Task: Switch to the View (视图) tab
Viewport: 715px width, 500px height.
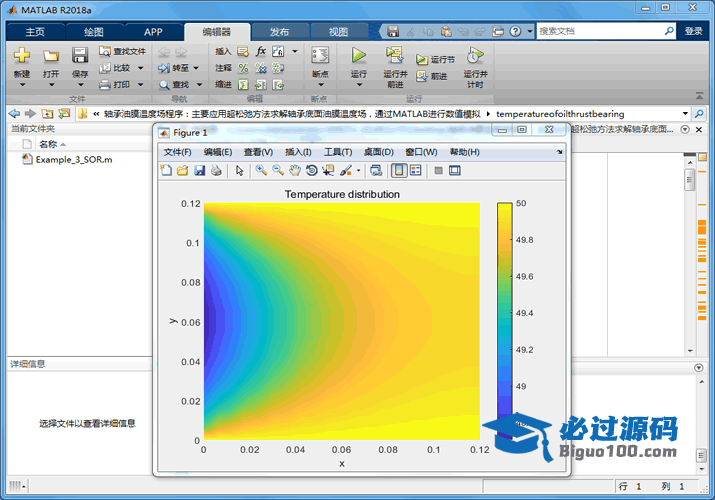Action: (338, 32)
